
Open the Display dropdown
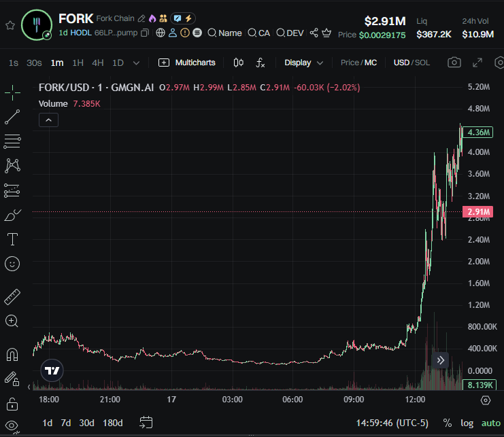point(303,63)
